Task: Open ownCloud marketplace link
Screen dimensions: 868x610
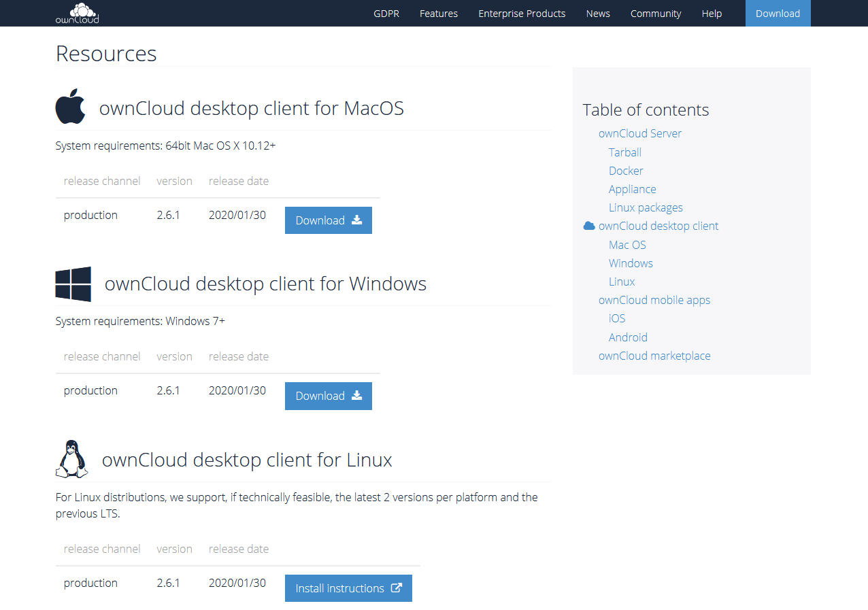Action: point(654,356)
